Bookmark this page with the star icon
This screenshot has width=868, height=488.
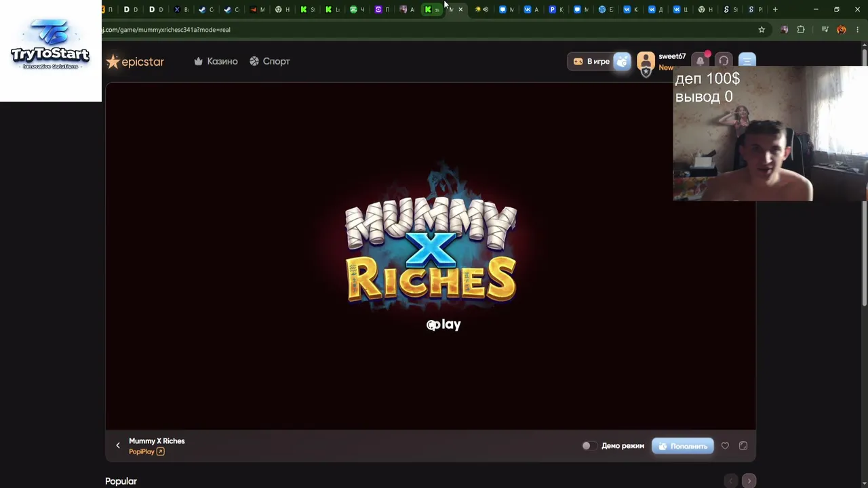[x=762, y=30]
